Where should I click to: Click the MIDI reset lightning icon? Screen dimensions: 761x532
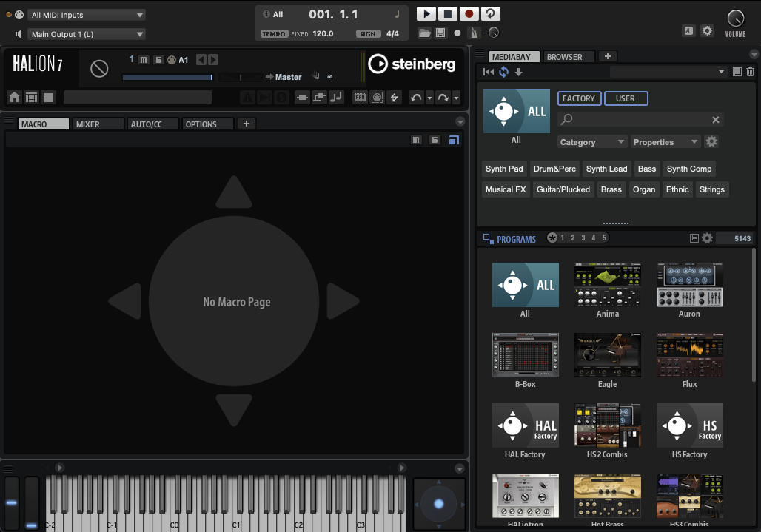(x=394, y=98)
